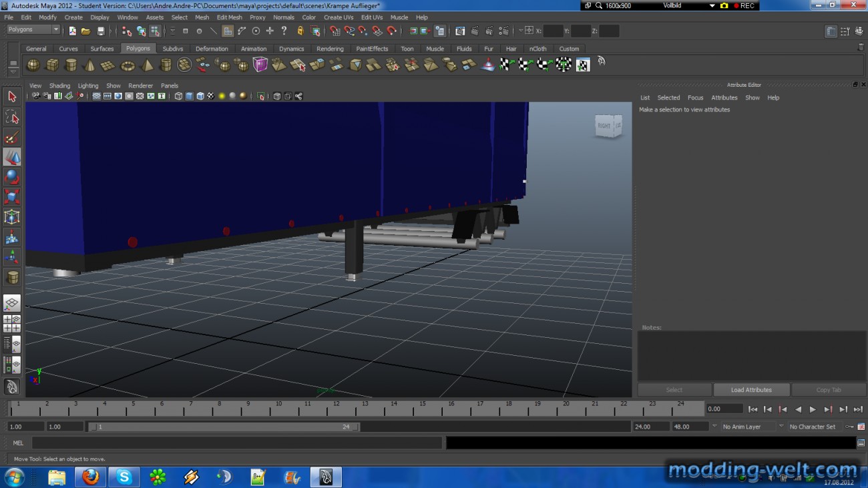Open the Polygons menu set dropdown
Viewport: 868px width, 488px height.
[33, 30]
